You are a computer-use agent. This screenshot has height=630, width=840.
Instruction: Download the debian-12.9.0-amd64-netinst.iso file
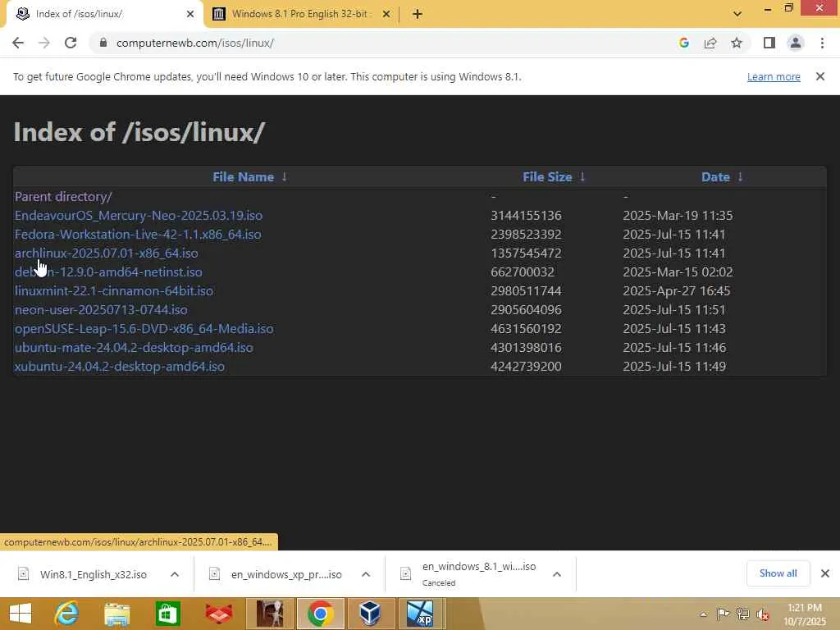pos(108,272)
